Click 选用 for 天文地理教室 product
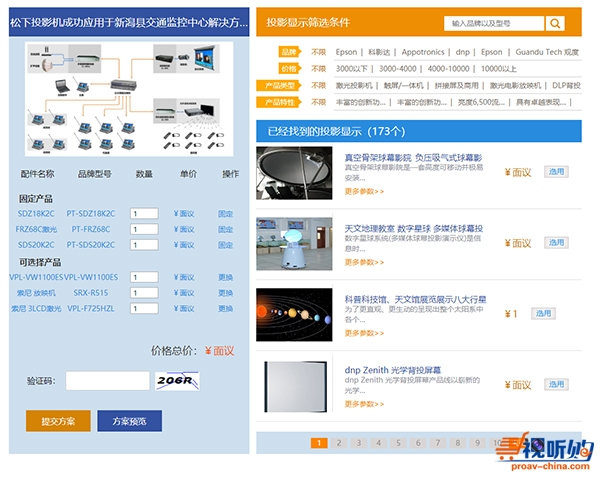600x478 pixels. pyautogui.click(x=556, y=243)
